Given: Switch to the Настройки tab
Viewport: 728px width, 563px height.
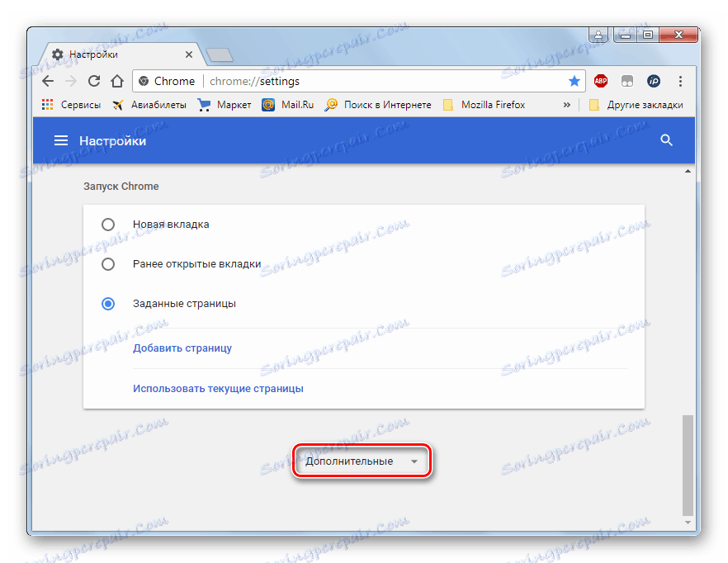Looking at the screenshot, I should point(121,54).
